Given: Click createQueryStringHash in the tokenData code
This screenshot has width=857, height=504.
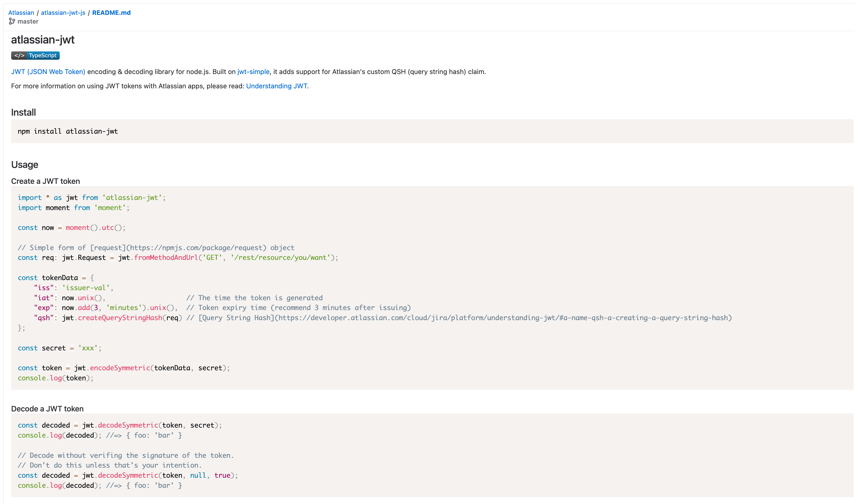Looking at the screenshot, I should [119, 318].
